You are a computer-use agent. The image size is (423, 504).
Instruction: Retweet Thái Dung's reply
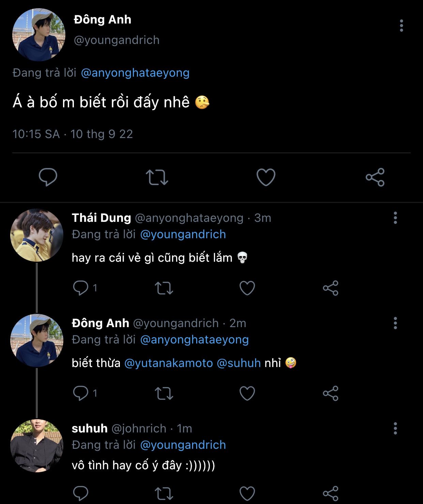pos(164,288)
